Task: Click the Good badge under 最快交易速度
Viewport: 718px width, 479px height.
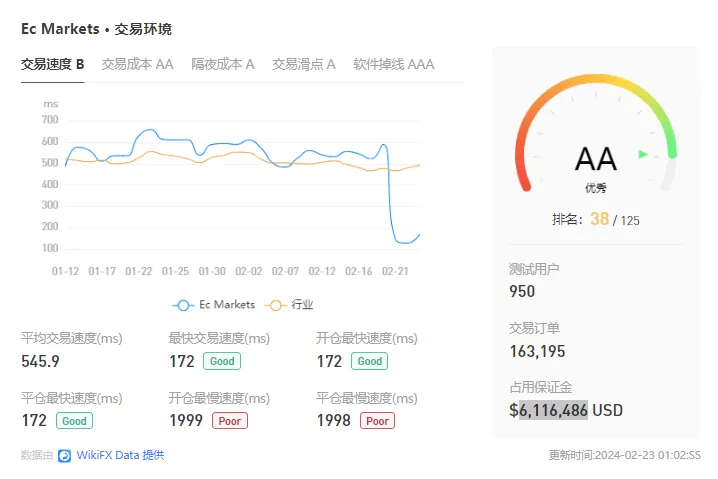Action: pos(222,361)
